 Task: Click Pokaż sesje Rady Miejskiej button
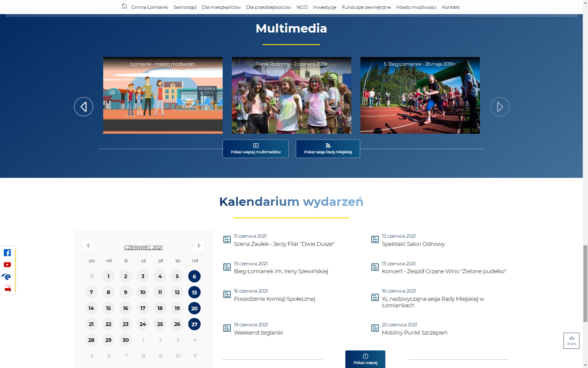click(x=328, y=149)
